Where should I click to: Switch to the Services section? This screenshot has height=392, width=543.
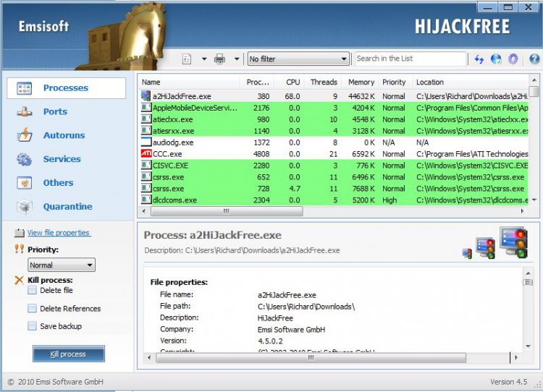click(x=62, y=159)
